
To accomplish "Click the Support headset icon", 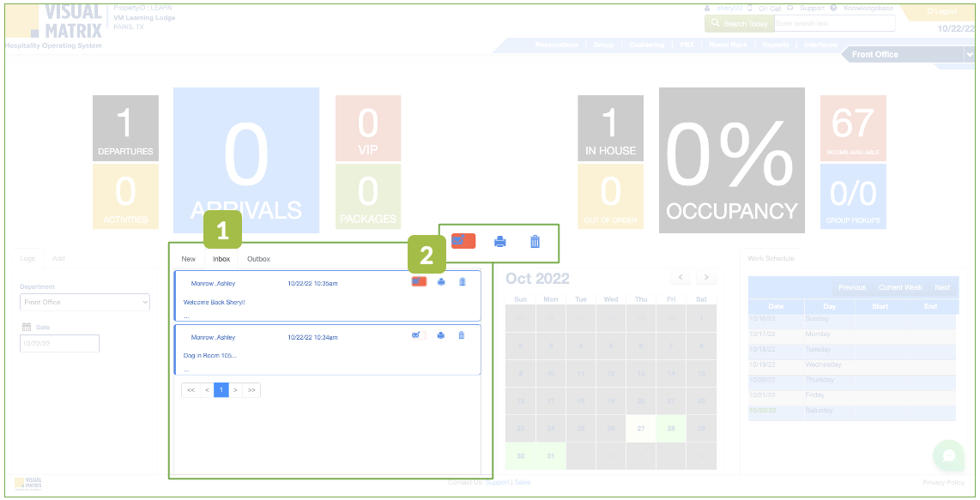I will coord(789,9).
